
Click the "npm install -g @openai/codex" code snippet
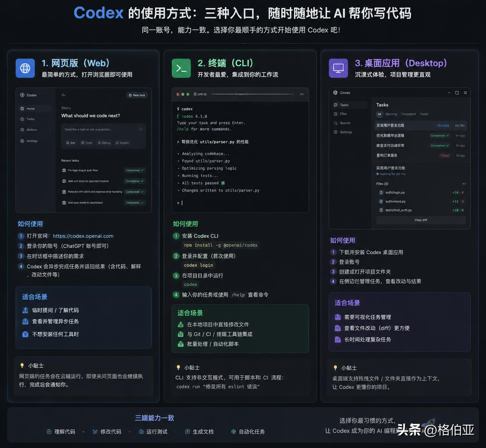click(221, 245)
